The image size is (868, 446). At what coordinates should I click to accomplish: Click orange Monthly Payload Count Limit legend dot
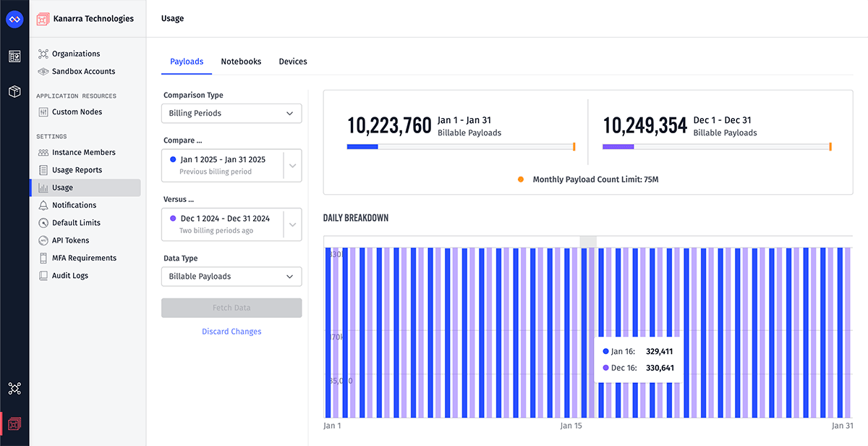521,179
